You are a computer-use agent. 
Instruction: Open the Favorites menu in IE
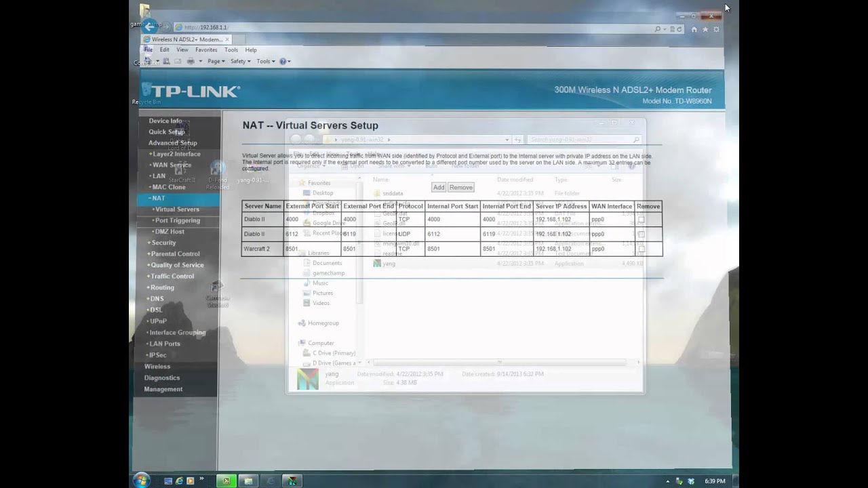206,49
